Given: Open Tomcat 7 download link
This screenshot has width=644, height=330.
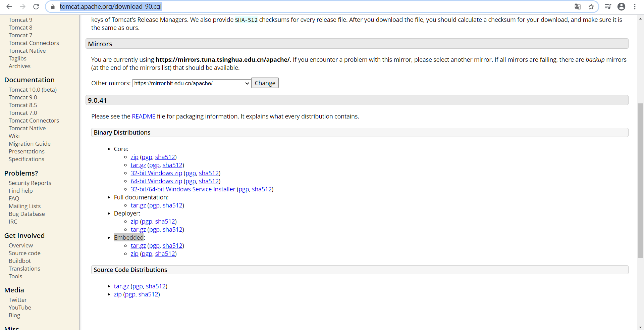Looking at the screenshot, I should (x=20, y=35).
